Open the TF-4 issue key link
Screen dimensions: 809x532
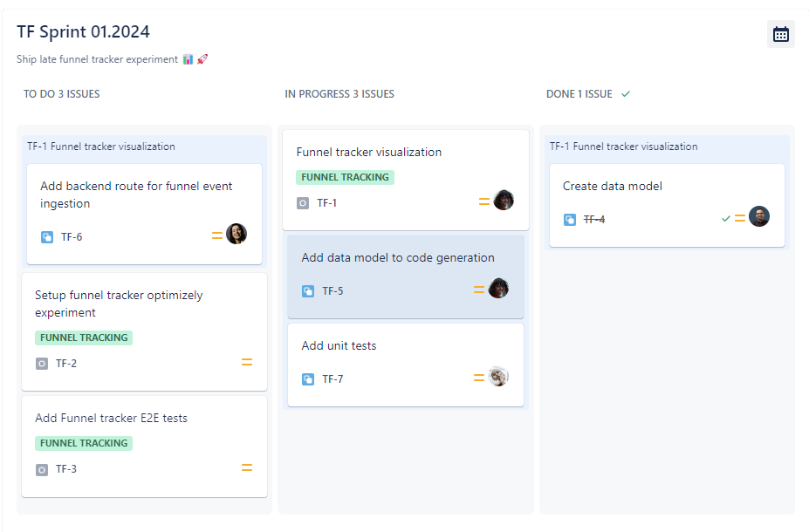point(594,220)
